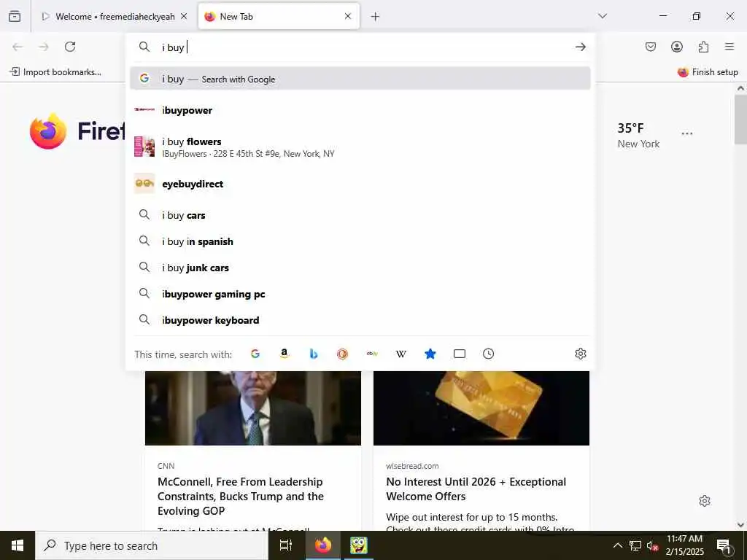Open Task View on the taskbar
747x560 pixels.
click(x=286, y=545)
